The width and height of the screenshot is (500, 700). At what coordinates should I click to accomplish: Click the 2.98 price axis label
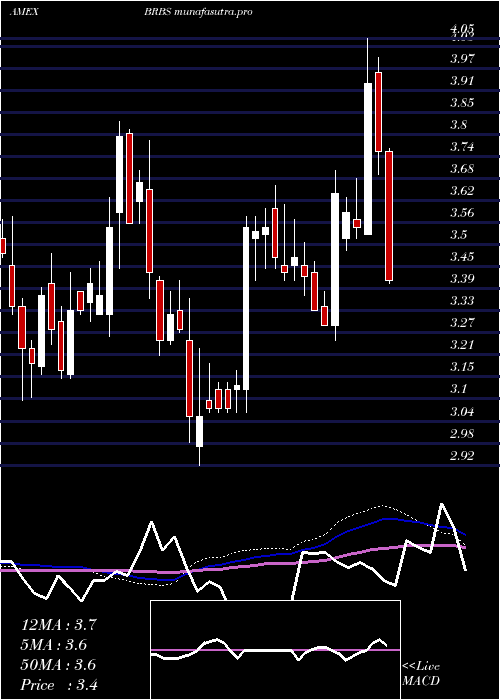[462, 433]
